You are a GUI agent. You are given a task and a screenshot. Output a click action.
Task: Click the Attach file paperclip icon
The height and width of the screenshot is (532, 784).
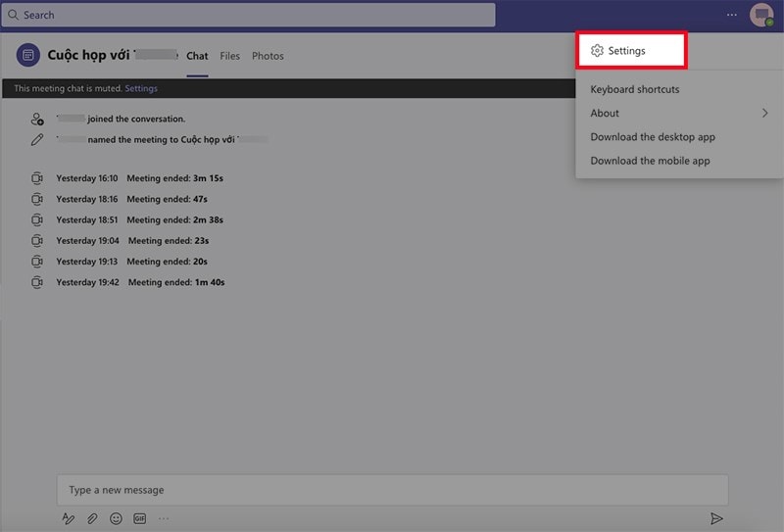point(92,518)
